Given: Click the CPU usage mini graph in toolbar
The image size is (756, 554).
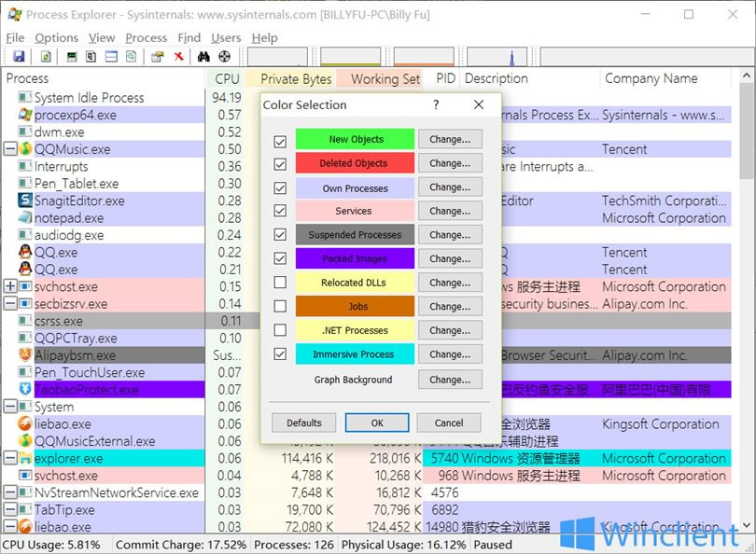Looking at the screenshot, I should tap(278, 56).
